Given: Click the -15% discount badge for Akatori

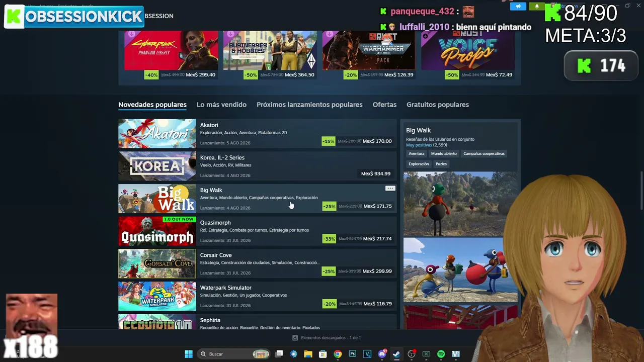Looking at the screenshot, I should (328, 141).
